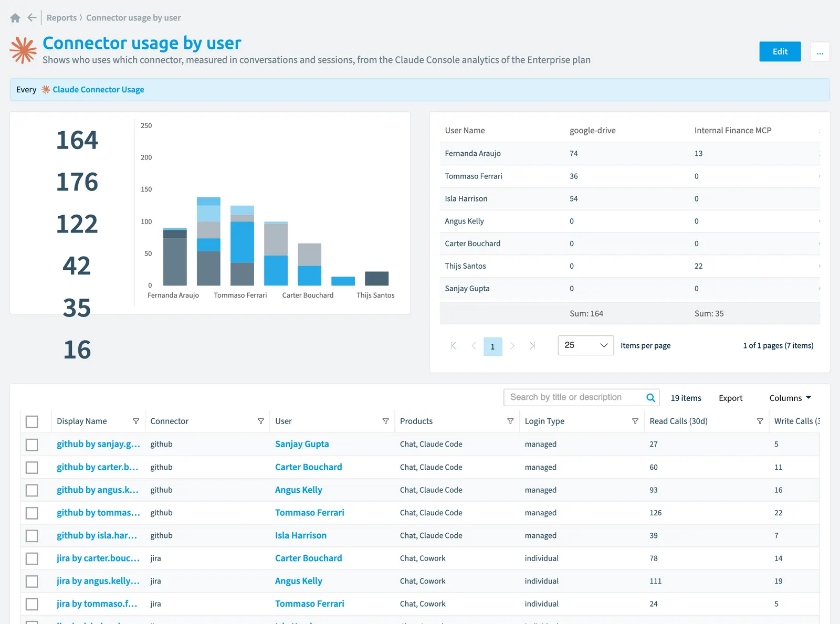Check the github by carter.b row checkbox
840x624 pixels.
click(x=32, y=468)
